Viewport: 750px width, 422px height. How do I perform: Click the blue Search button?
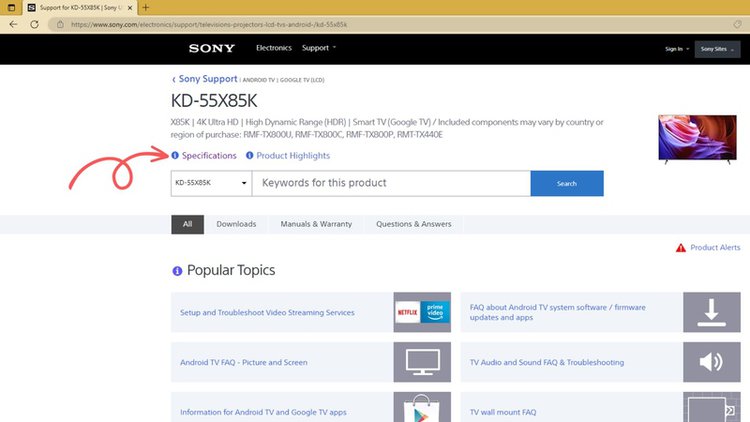(567, 183)
